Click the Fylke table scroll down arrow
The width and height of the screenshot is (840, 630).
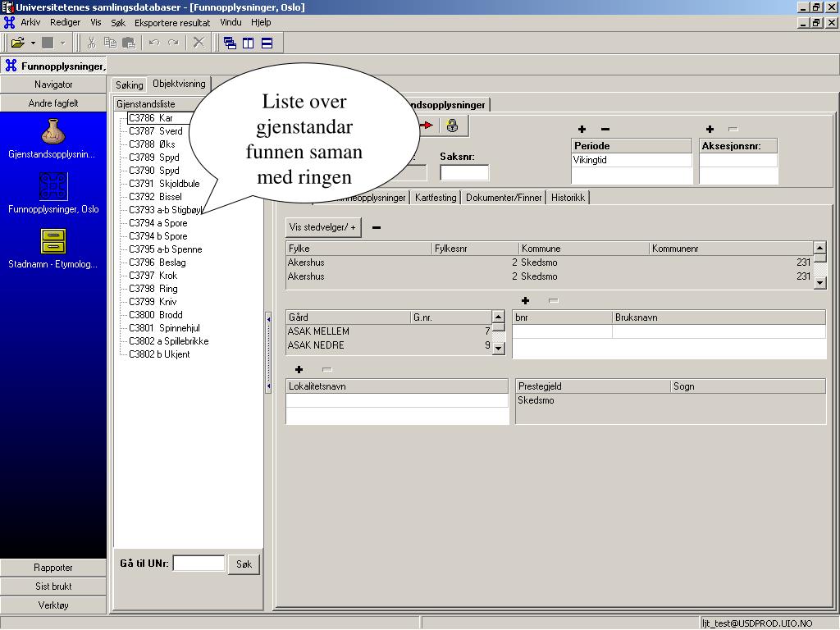[819, 282]
